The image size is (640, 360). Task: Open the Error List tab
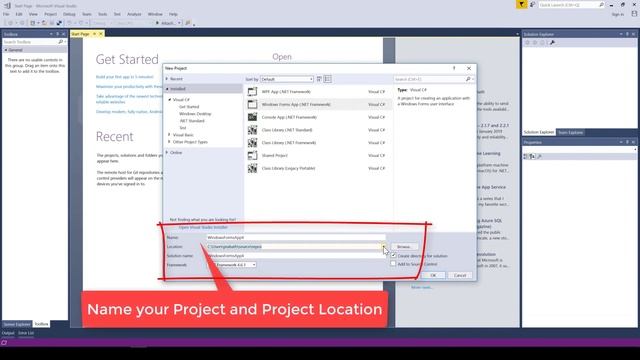tap(26, 333)
